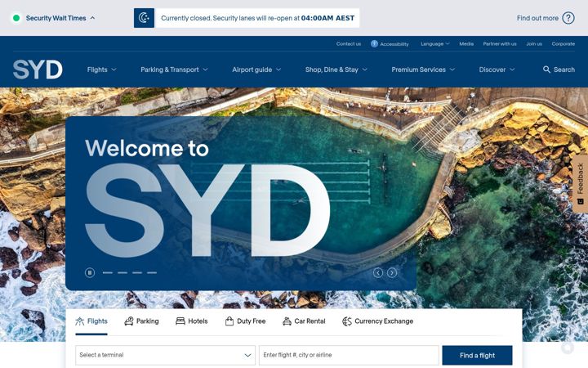The height and width of the screenshot is (368, 588).
Task: Jump to fourth carousel slide indicator
Action: click(x=152, y=272)
